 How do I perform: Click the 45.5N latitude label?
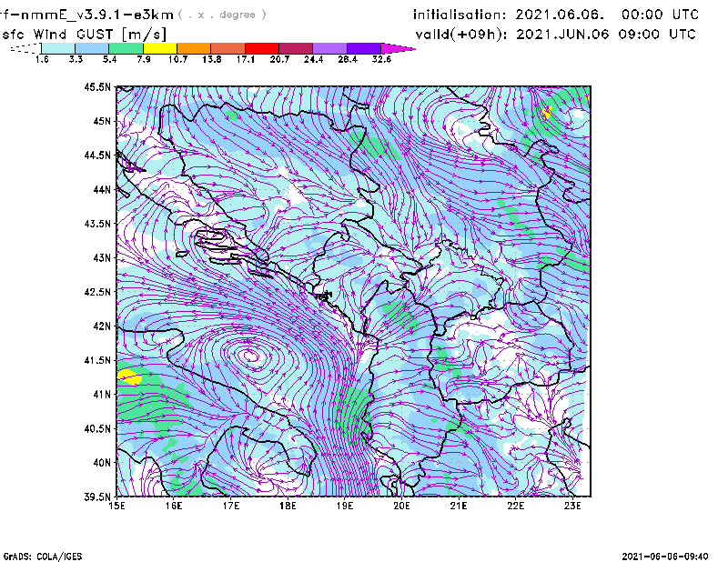97,87
